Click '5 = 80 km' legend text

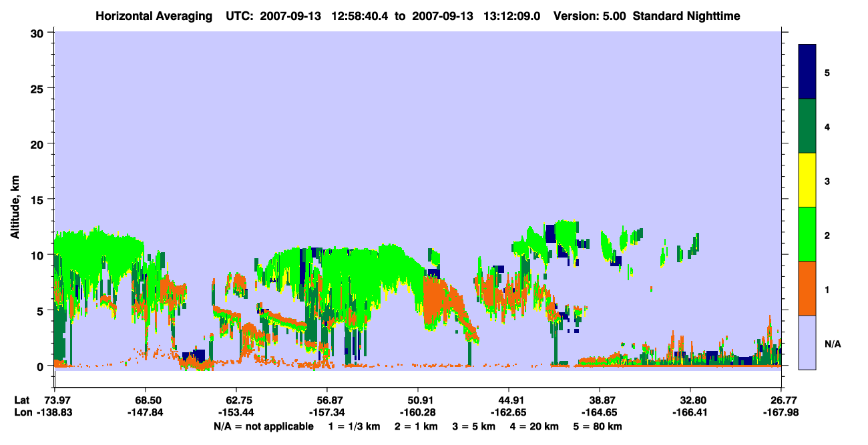[x=598, y=426]
